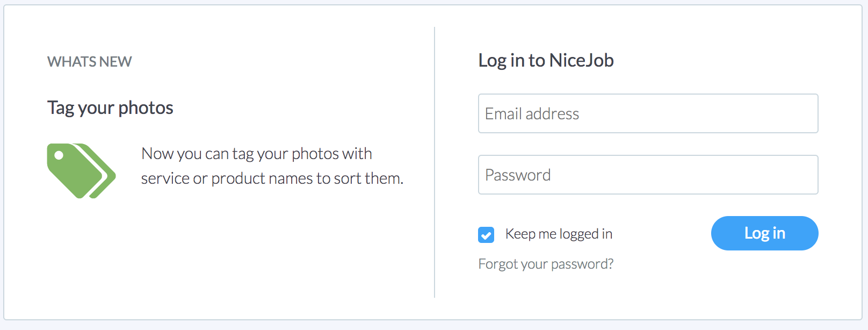Click the small white hole in the tag icon
Image resolution: width=868 pixels, height=330 pixels.
click(x=59, y=155)
